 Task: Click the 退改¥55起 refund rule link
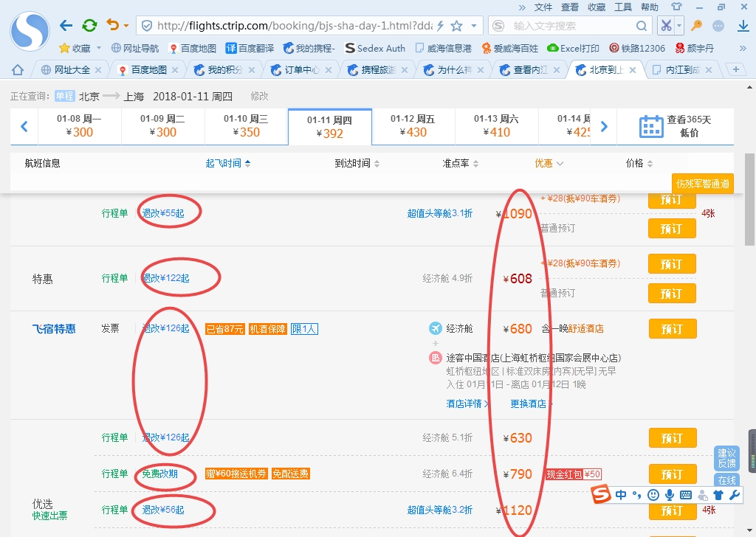pyautogui.click(x=163, y=213)
